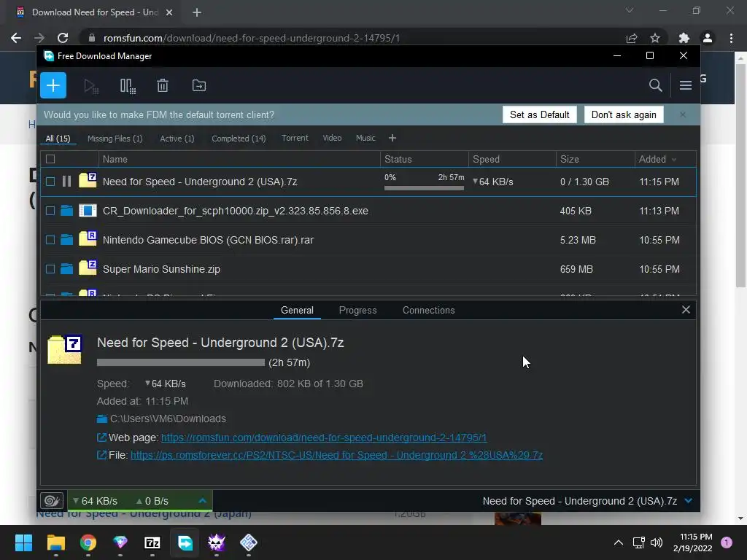Open speed limit dropdown in list row
This screenshot has width=747, height=560.
pyautogui.click(x=475, y=181)
